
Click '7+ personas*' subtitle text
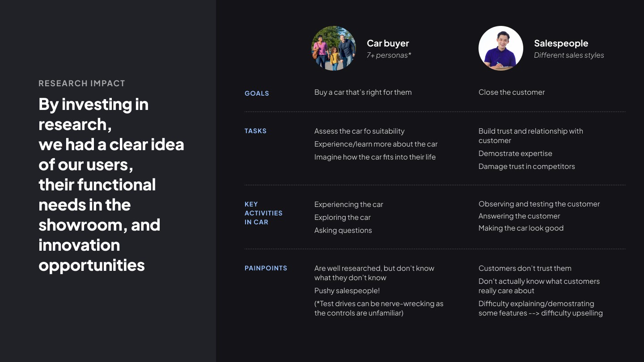coord(389,55)
